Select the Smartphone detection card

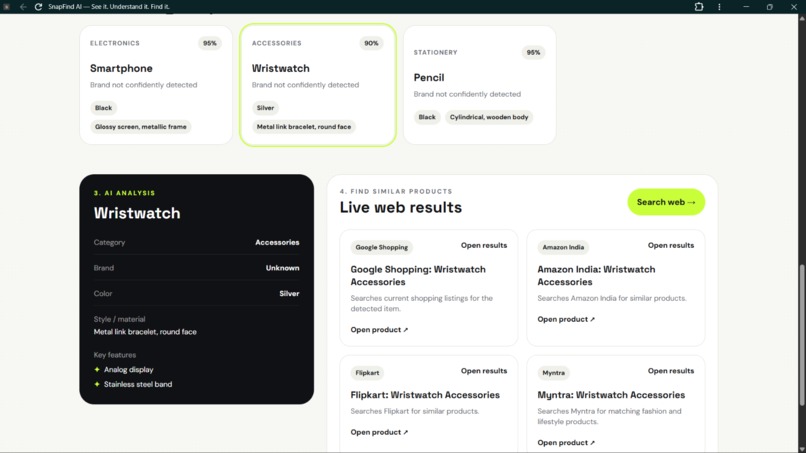(156, 85)
